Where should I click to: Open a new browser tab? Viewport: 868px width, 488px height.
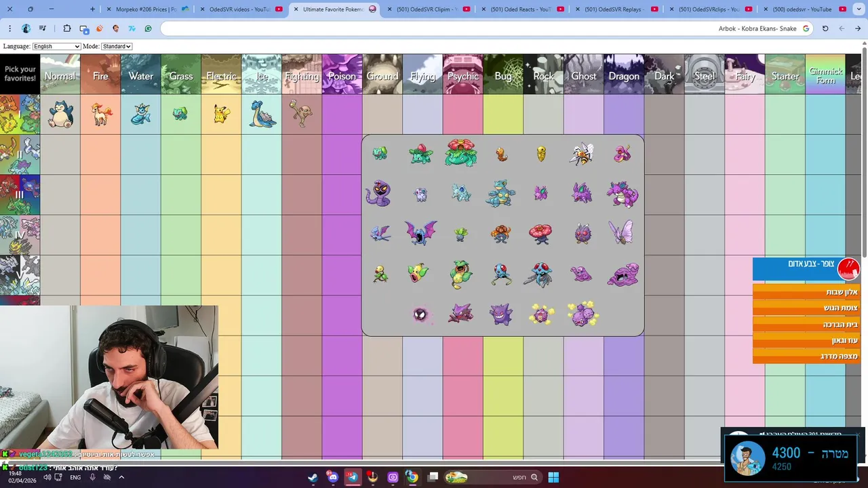[93, 9]
